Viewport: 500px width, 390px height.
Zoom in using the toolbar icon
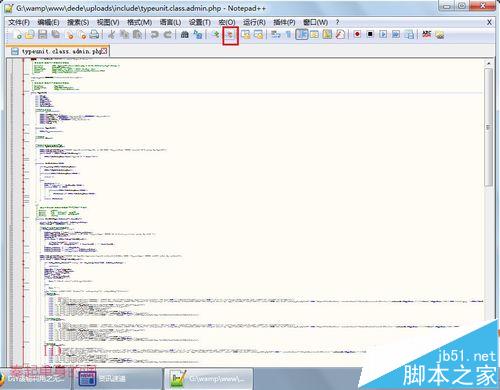(x=216, y=34)
